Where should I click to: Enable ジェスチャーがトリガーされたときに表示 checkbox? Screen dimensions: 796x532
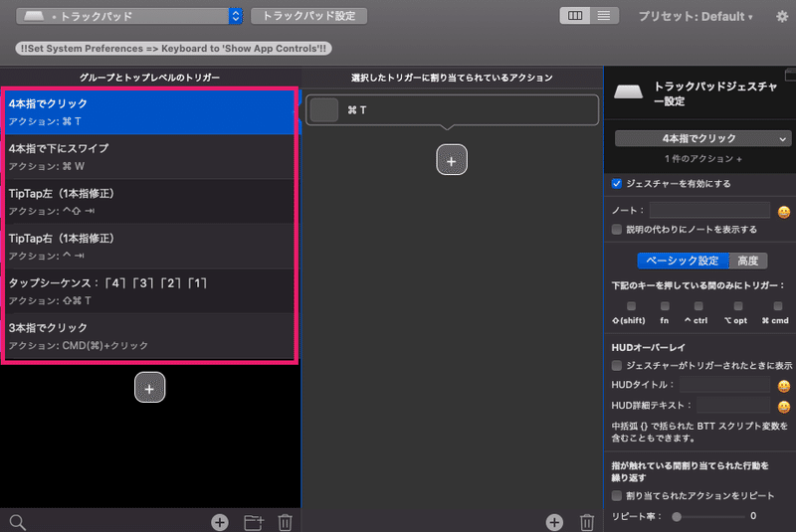click(616, 366)
